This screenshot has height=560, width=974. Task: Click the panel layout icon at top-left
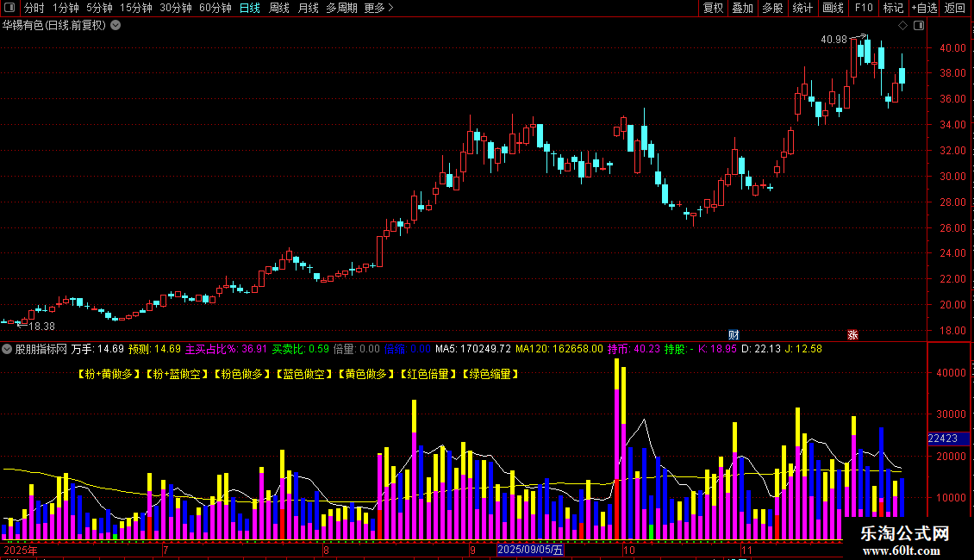[x=9, y=8]
